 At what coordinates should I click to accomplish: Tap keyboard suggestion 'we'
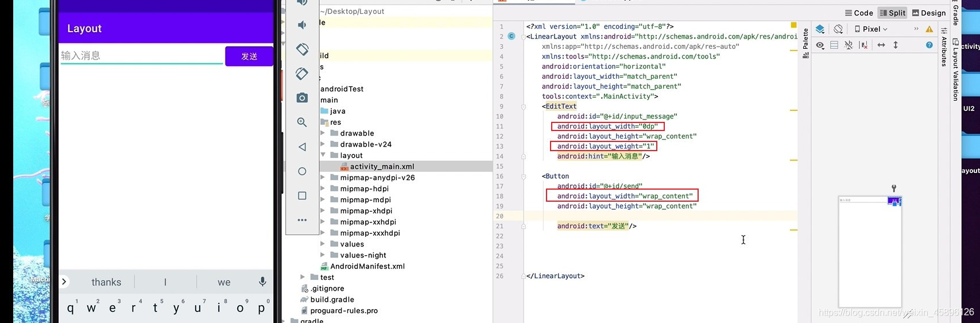224,282
